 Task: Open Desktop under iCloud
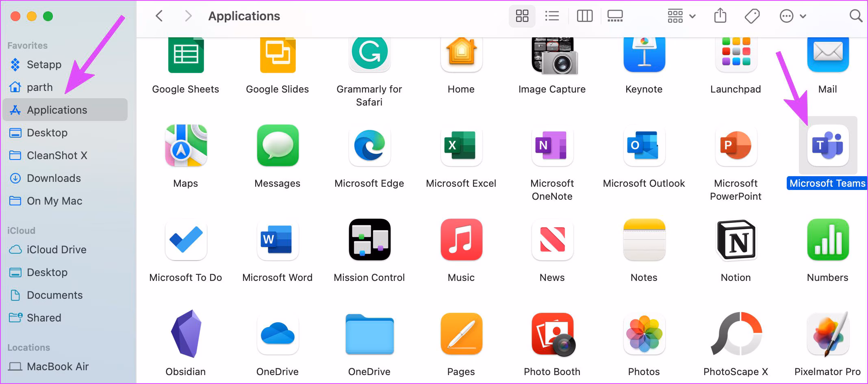(65, 272)
